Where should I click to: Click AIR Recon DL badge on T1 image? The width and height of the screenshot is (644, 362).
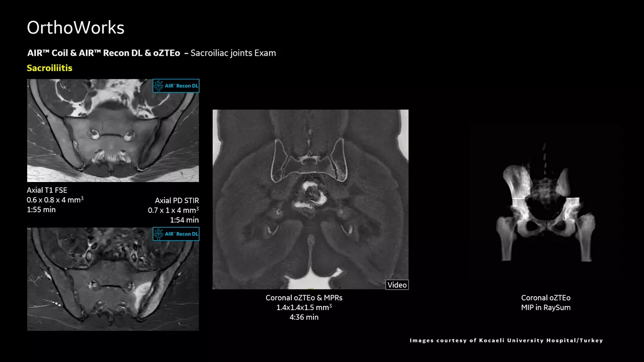point(176,86)
